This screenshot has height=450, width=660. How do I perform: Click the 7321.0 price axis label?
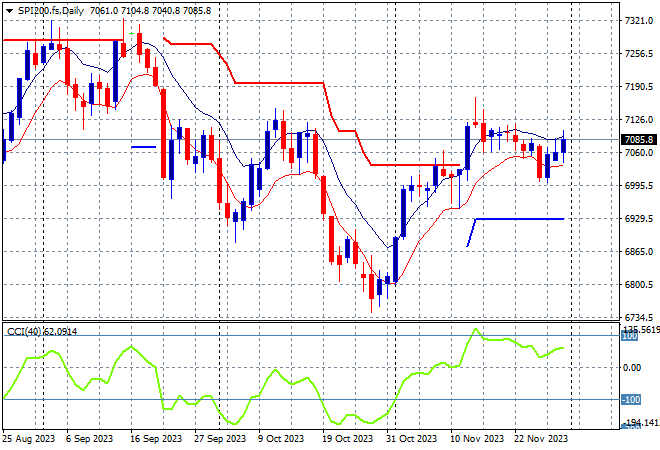639,21
